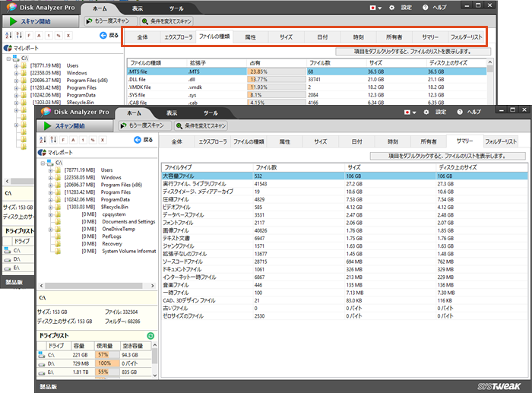
Task: Click 条件を変えてスキャン button in front window
Action: (201, 125)
